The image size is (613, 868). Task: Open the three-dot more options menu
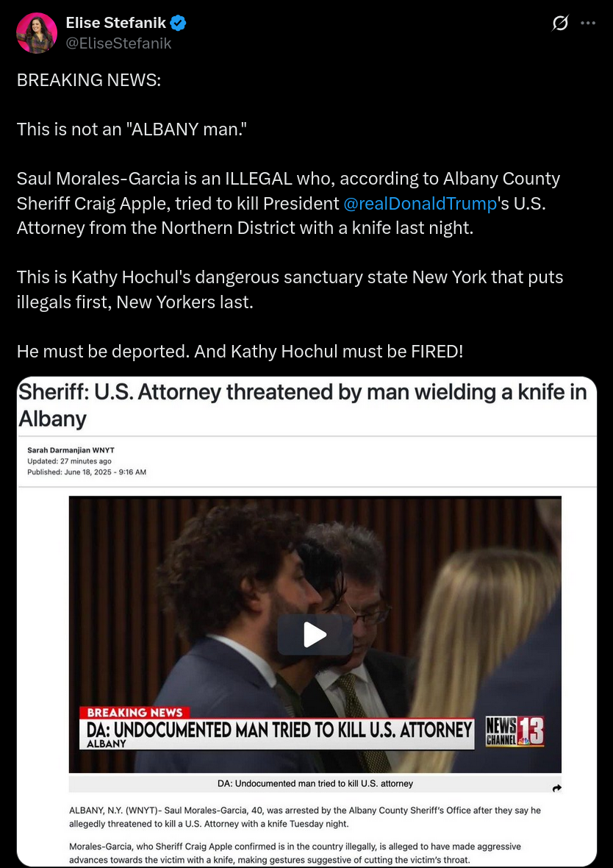tap(587, 24)
